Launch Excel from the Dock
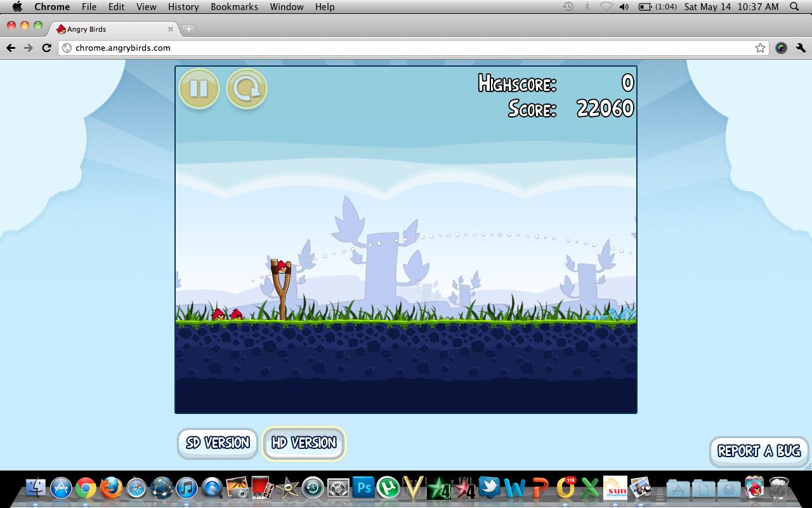 (x=590, y=488)
